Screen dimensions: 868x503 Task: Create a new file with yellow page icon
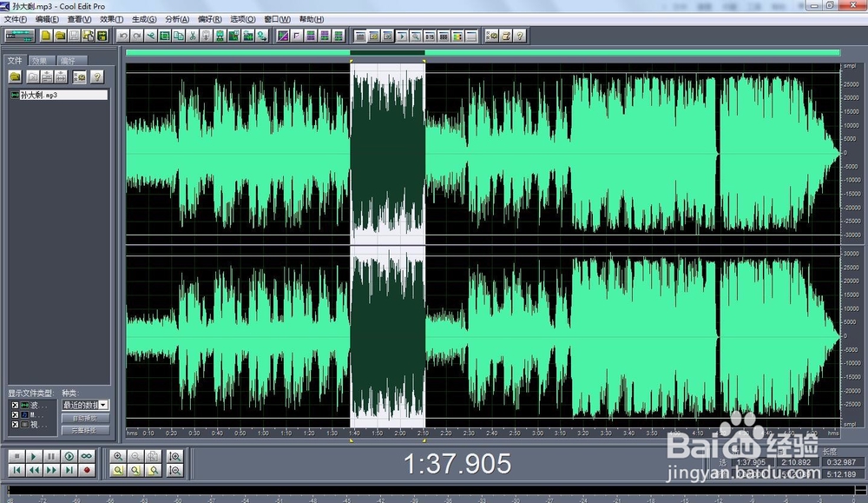tap(46, 36)
